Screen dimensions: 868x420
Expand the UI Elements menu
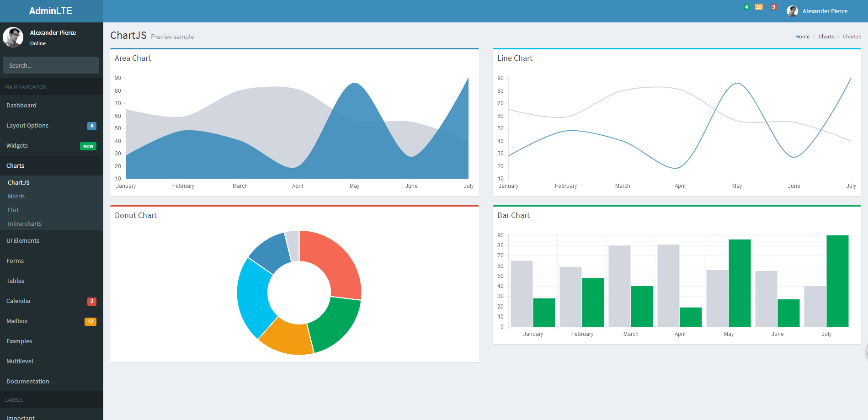coord(52,240)
